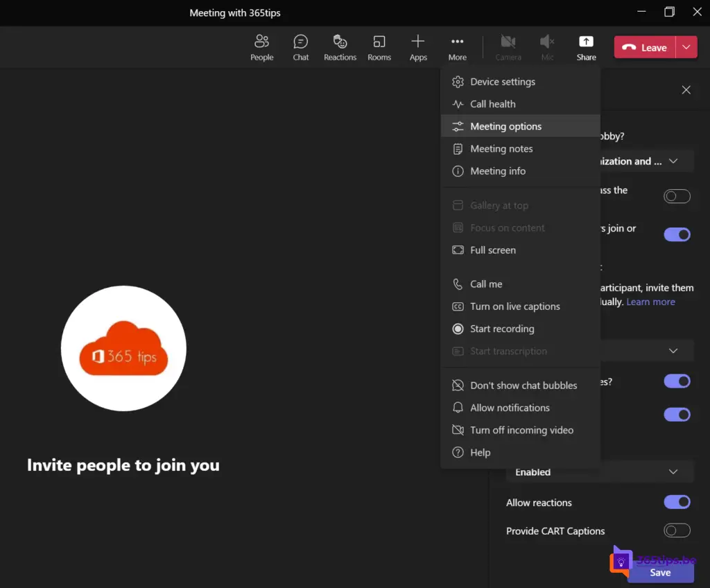Open the People panel
710x588 pixels.
[261, 48]
